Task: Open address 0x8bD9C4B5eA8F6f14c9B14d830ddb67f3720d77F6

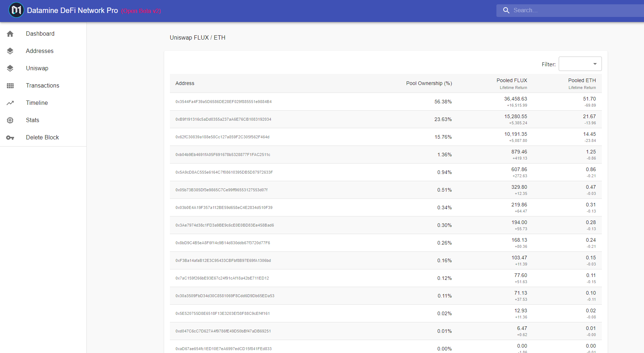Action: pos(223,243)
